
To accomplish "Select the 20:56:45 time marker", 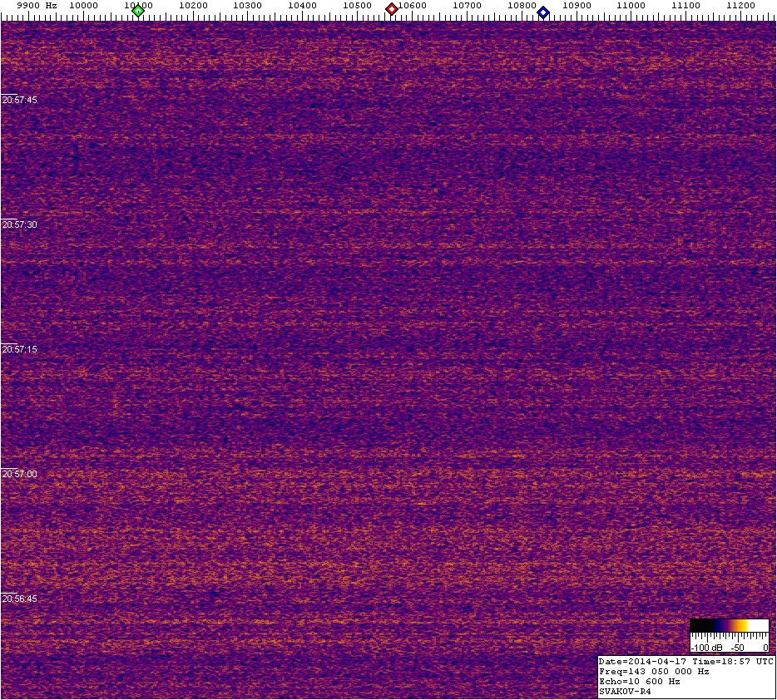I will click(x=20, y=599).
